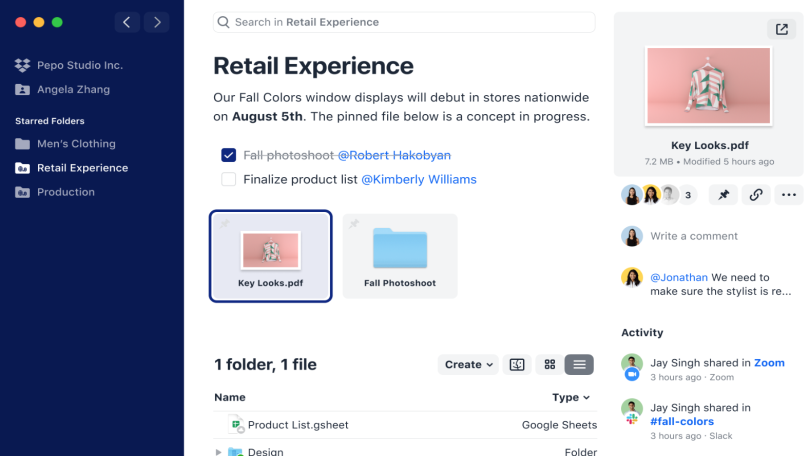Sort by the Type column dropdown

(571, 397)
